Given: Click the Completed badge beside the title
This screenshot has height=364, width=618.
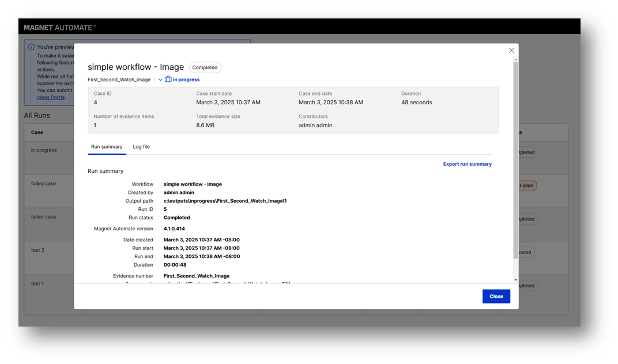Looking at the screenshot, I should (x=205, y=67).
